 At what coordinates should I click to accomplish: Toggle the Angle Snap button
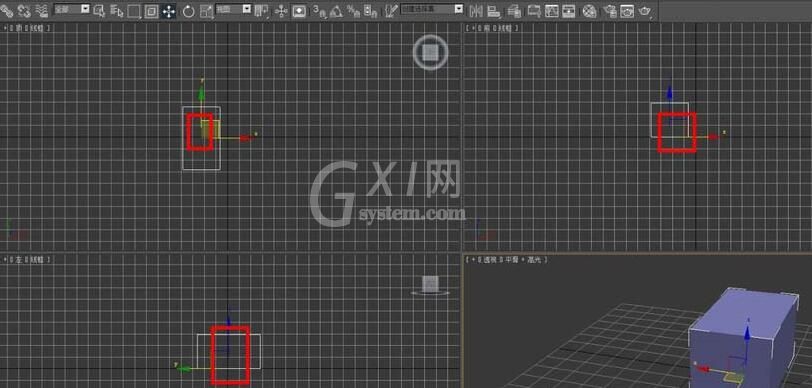337,11
